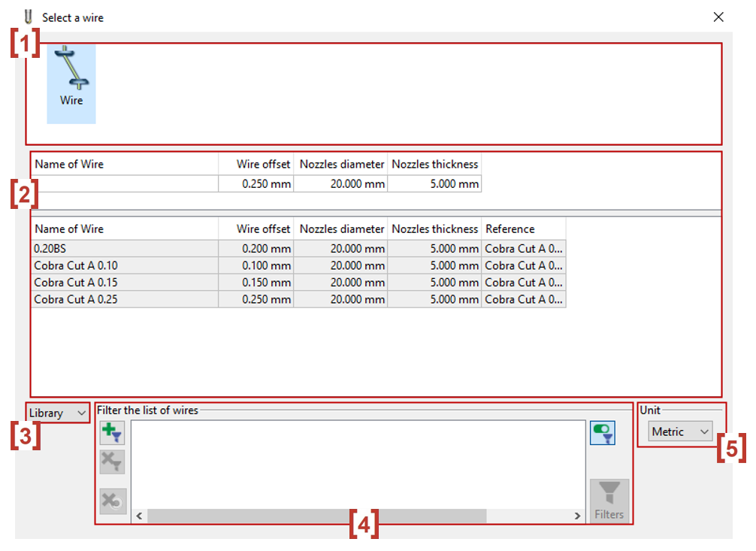Click the Filters funnel button
756x551 pixels.
[x=609, y=500]
